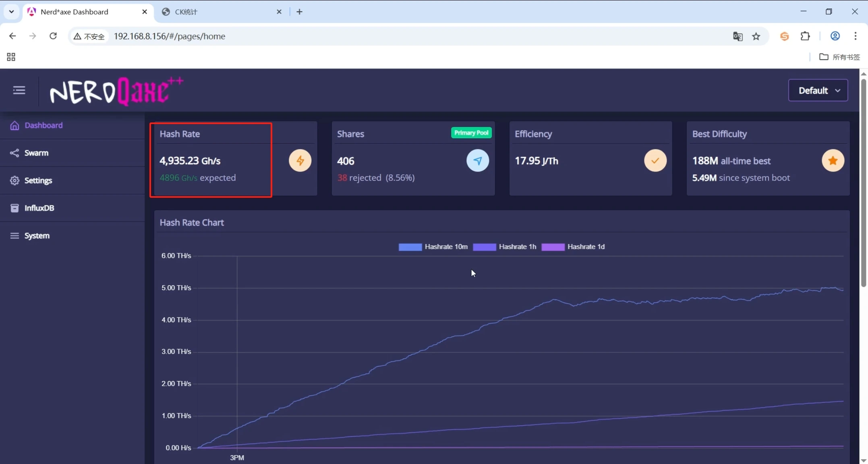Toggle the Hashrate 10m legend entry

433,246
